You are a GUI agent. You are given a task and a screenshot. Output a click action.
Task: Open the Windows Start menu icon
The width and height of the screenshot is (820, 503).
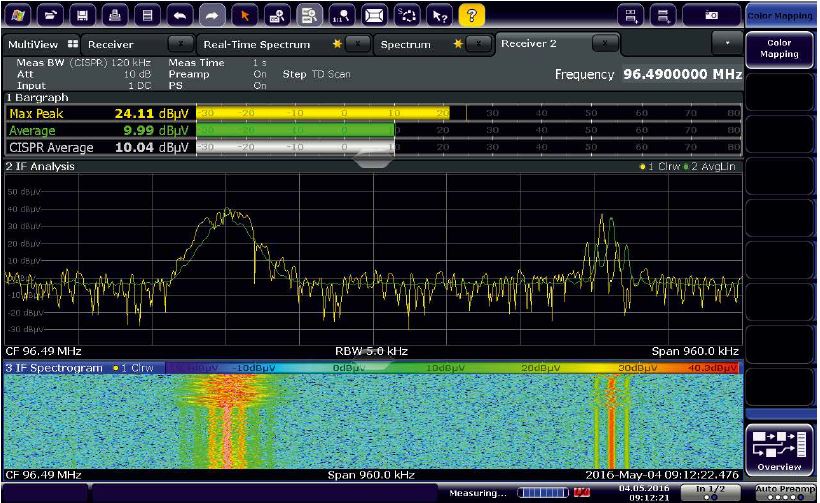pos(19,15)
